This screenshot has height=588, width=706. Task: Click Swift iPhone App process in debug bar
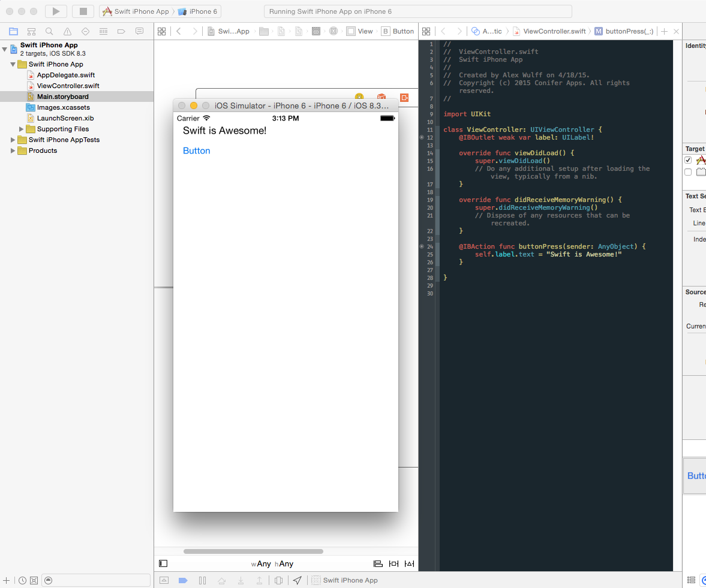(x=346, y=580)
